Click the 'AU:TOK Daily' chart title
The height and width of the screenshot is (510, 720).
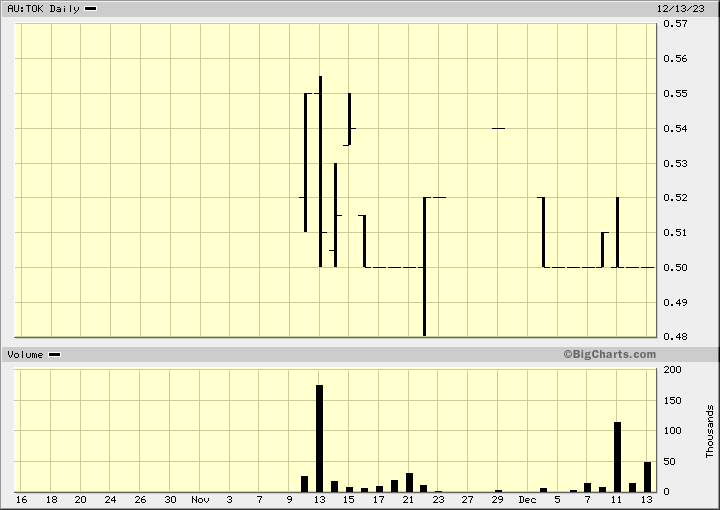coord(43,9)
